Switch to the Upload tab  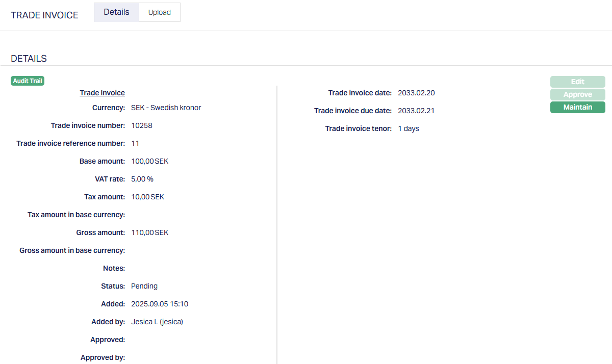coord(159,12)
